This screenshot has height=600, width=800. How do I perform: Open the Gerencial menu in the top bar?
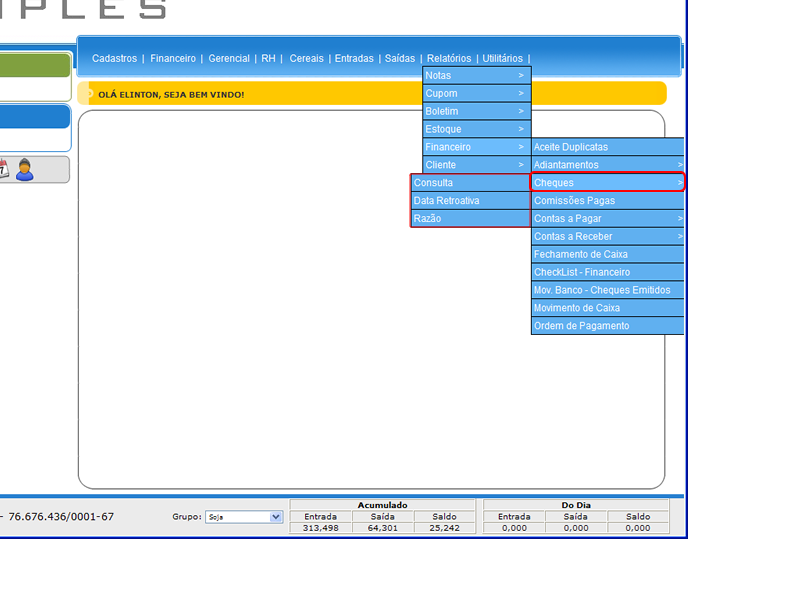coord(229,58)
